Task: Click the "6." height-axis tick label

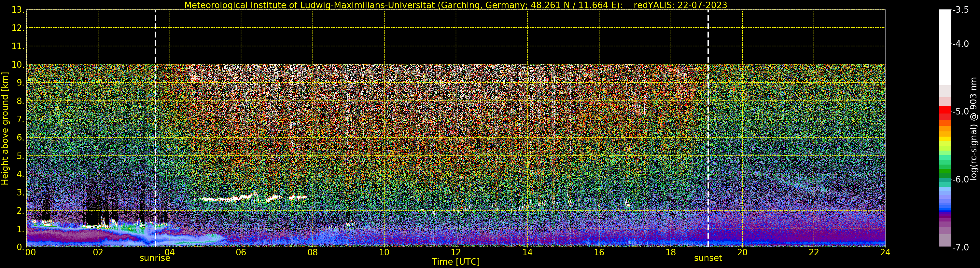Action: pos(20,138)
